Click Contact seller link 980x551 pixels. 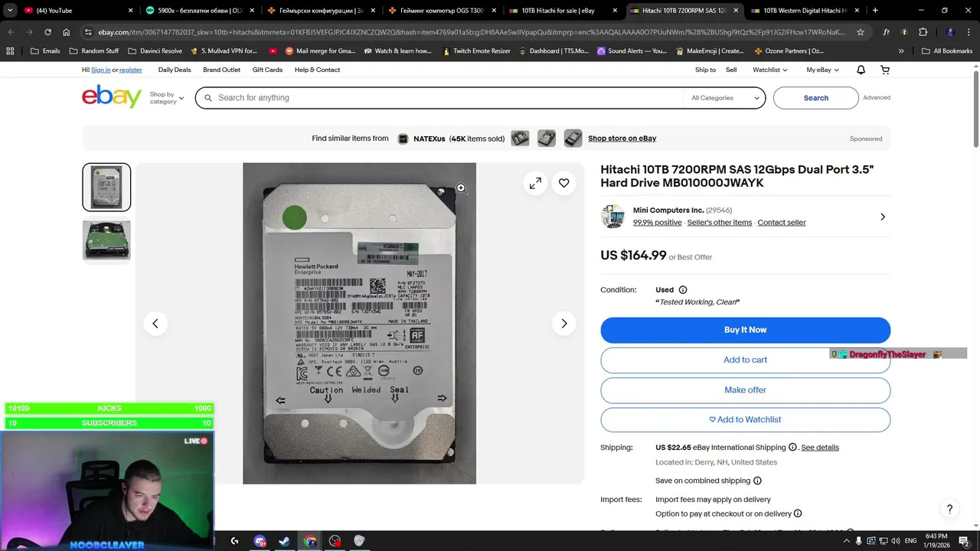click(782, 223)
